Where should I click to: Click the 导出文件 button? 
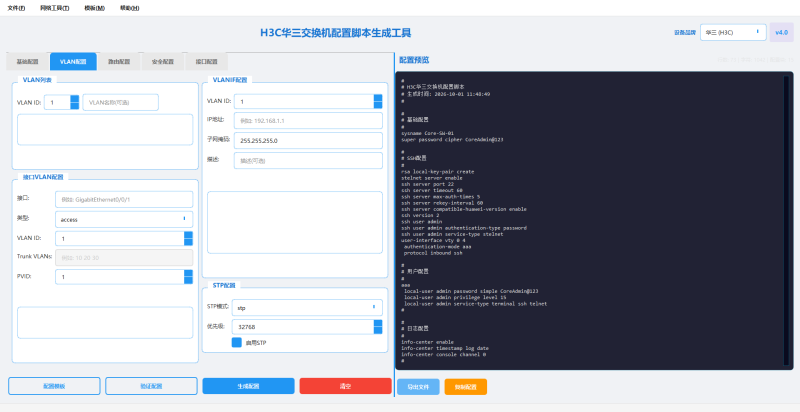coord(418,387)
